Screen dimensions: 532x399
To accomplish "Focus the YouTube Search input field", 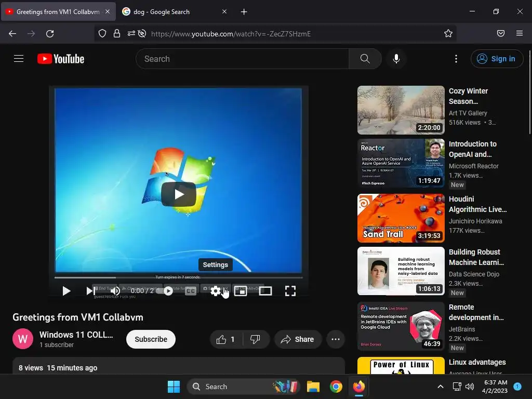I will click(x=242, y=59).
